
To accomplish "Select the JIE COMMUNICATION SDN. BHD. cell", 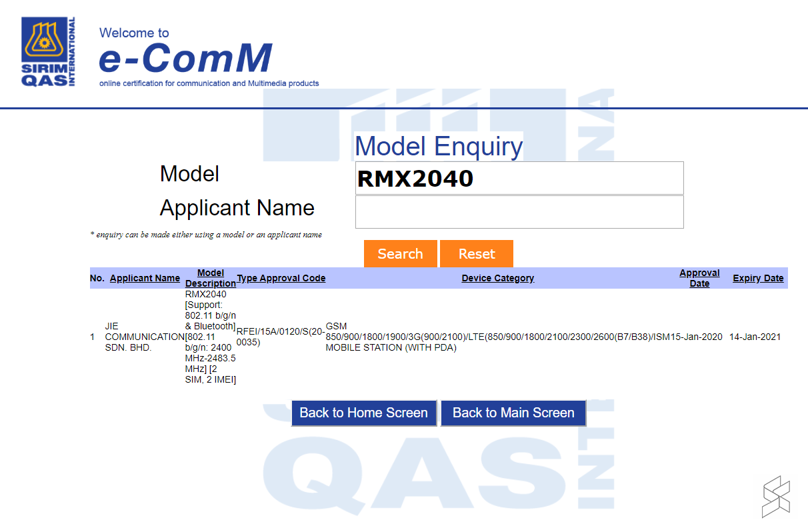I will pos(144,337).
